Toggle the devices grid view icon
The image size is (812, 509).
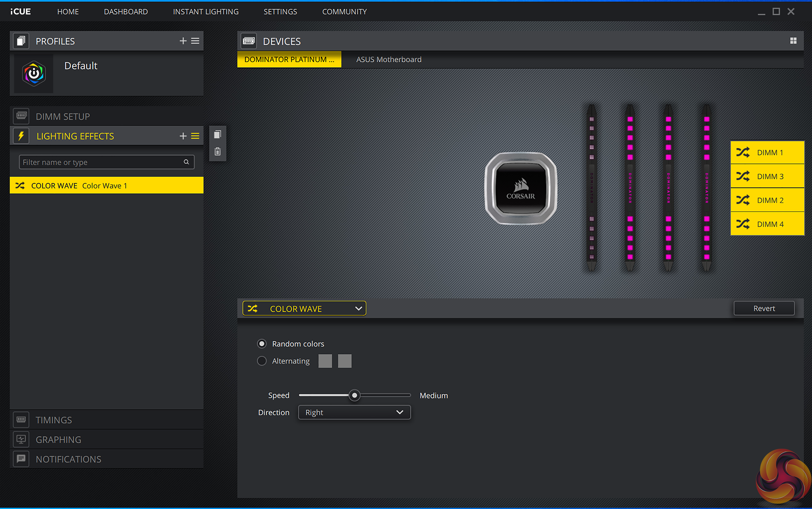pyautogui.click(x=793, y=41)
